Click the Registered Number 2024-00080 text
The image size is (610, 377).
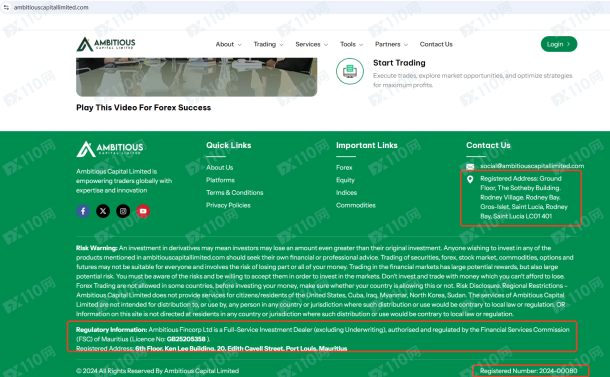click(x=529, y=371)
